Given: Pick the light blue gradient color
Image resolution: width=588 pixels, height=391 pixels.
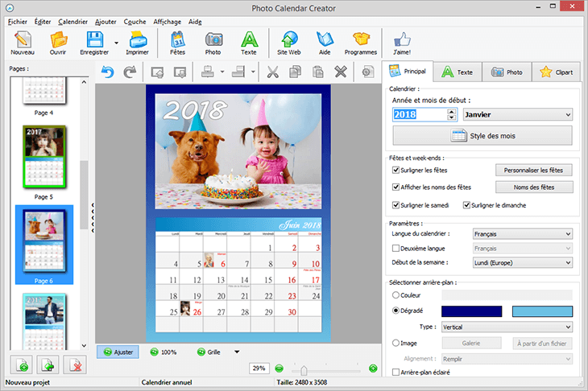Looking at the screenshot, I should (x=542, y=311).
